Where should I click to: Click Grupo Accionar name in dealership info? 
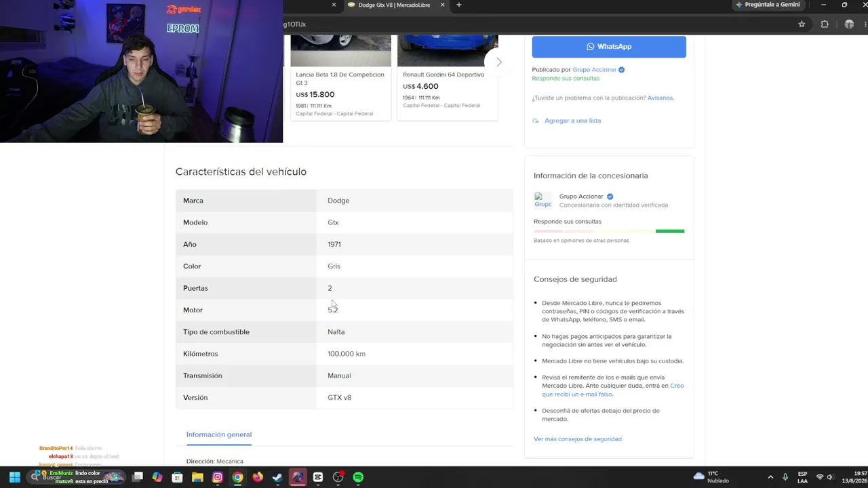[581, 197]
